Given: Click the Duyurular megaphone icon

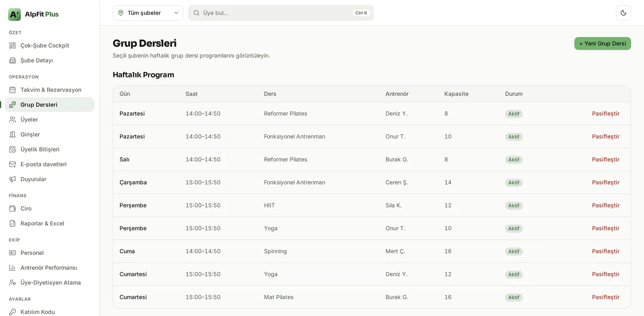Looking at the screenshot, I should (12, 179).
